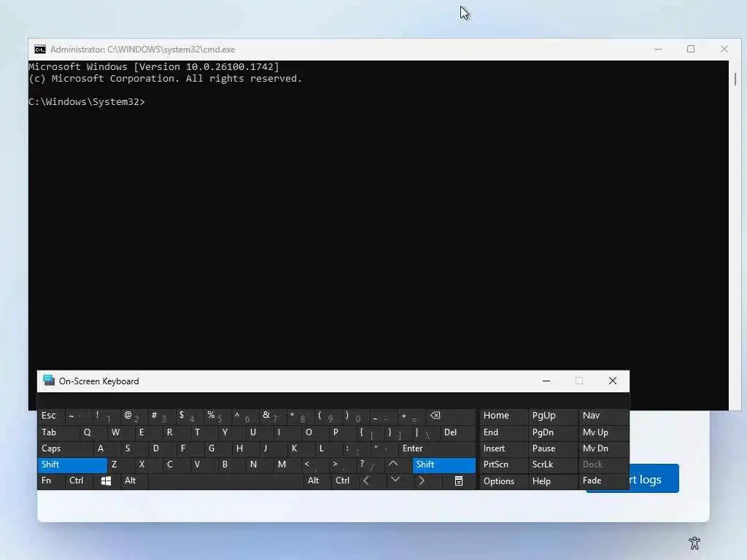Toggle the Caps key
The width and height of the screenshot is (747, 560).
point(65,448)
